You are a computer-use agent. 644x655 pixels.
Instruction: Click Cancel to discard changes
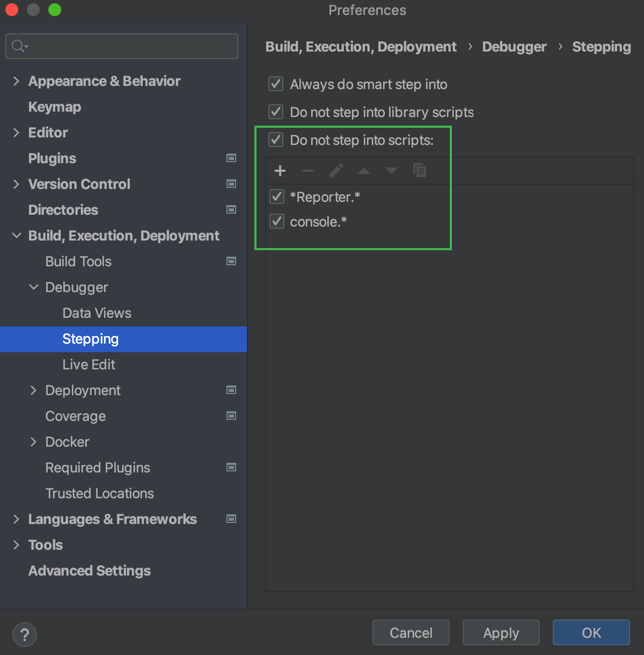coord(411,632)
